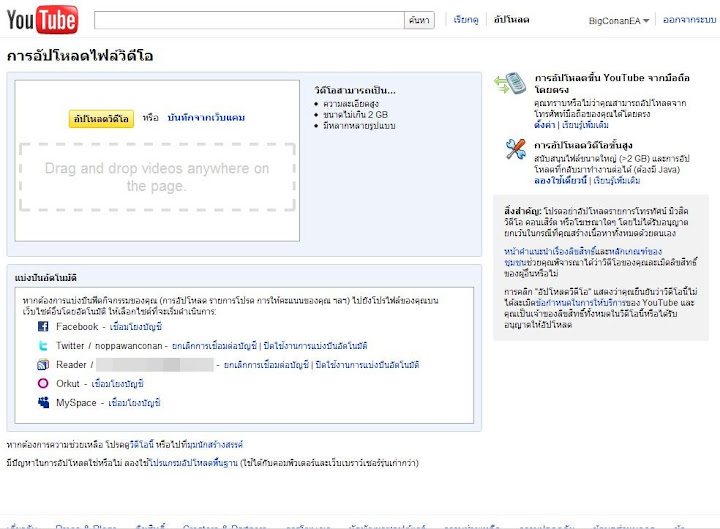Screen dimensions: 720x529
Task: Disable Twitter auto sharing link
Action: 315,346
